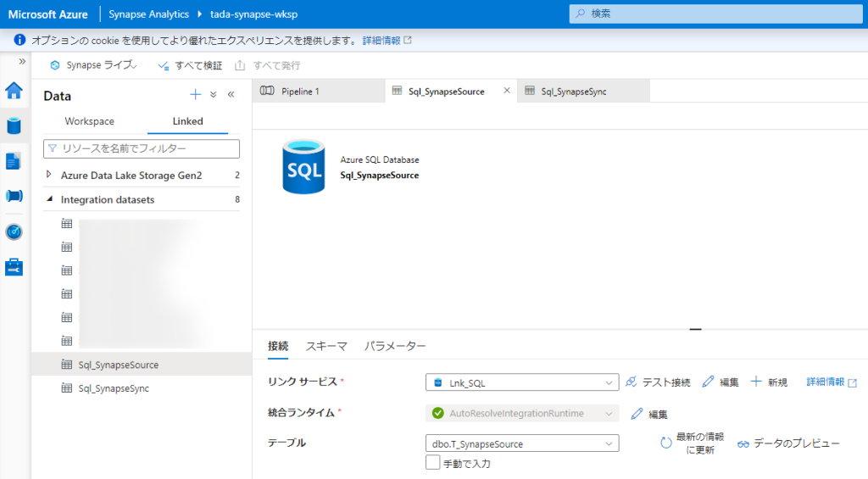This screenshot has width=868, height=479.
Task: Open the Develop hub icon
Action: click(14, 161)
